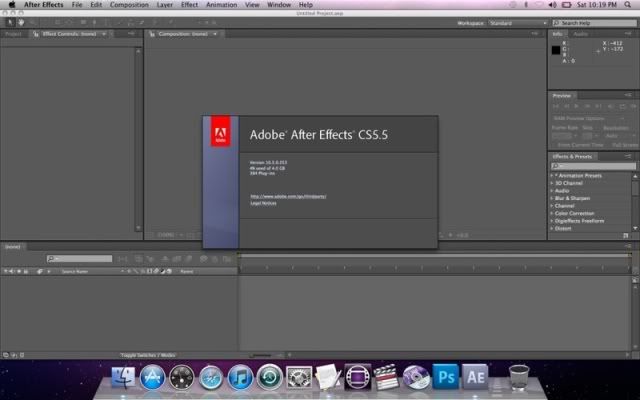Screen dimensions: 640x400
Task: Expand the 3D Channel effects category
Action: point(552,183)
